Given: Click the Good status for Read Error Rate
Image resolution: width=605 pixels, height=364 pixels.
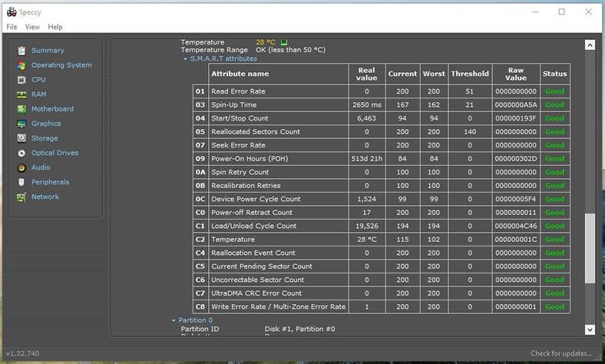Looking at the screenshot, I should (555, 91).
